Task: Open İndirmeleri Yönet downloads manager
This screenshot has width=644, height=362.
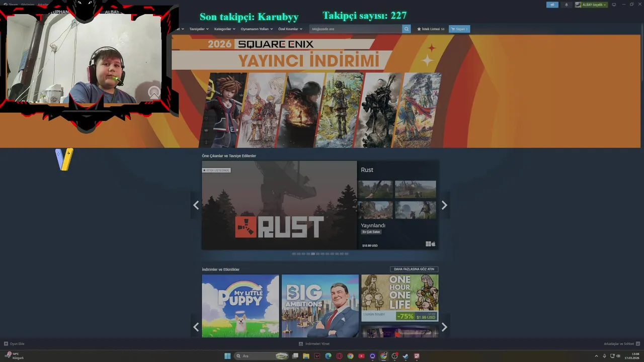Action: tap(314, 344)
